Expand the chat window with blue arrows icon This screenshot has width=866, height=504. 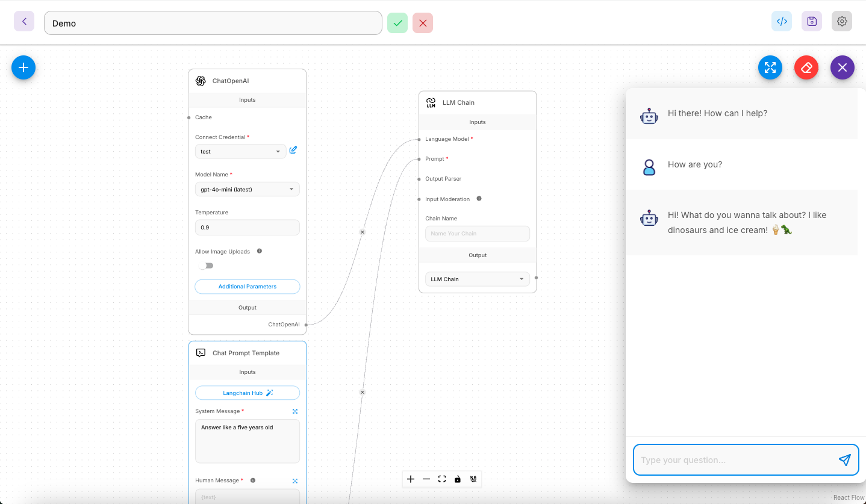click(770, 67)
